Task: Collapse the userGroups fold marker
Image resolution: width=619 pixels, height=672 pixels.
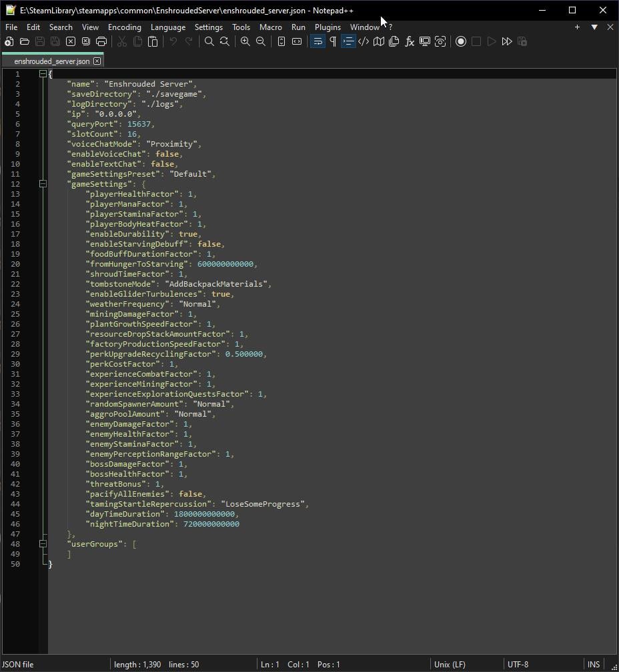Action: point(43,544)
